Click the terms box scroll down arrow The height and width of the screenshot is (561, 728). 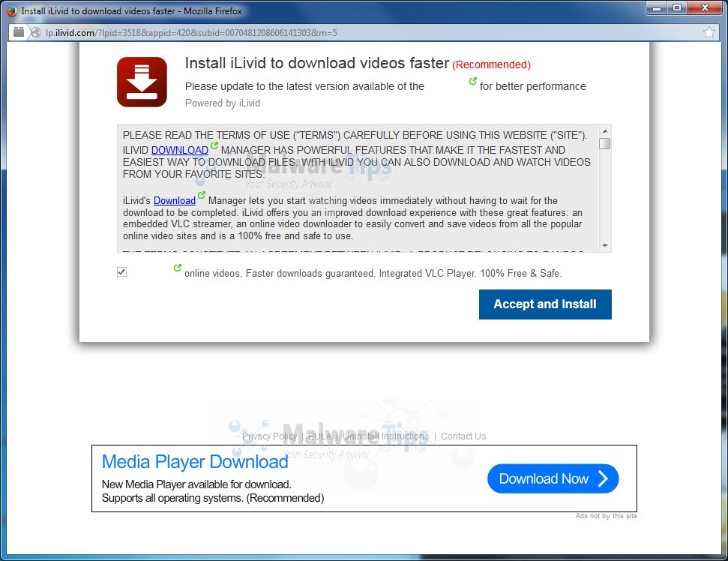coord(604,246)
